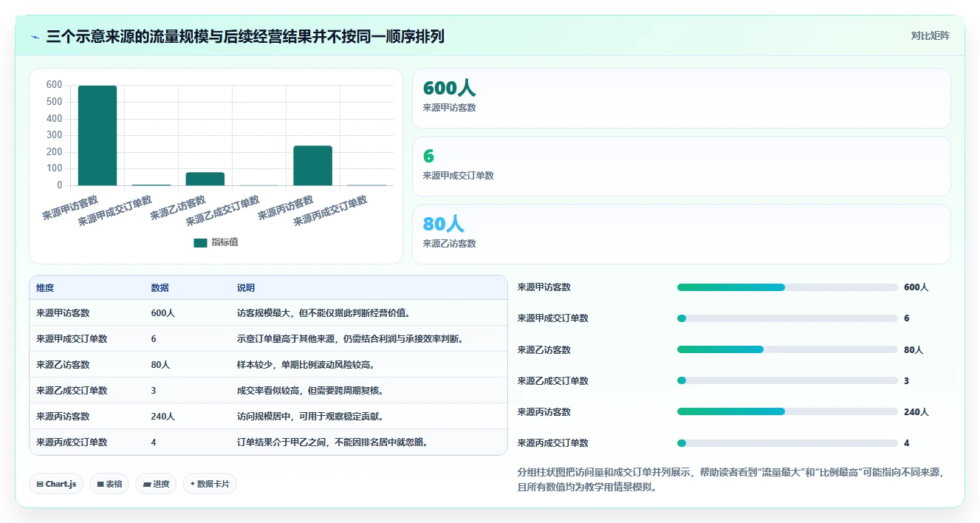Toggle the 指标值 legend label

coord(225,242)
